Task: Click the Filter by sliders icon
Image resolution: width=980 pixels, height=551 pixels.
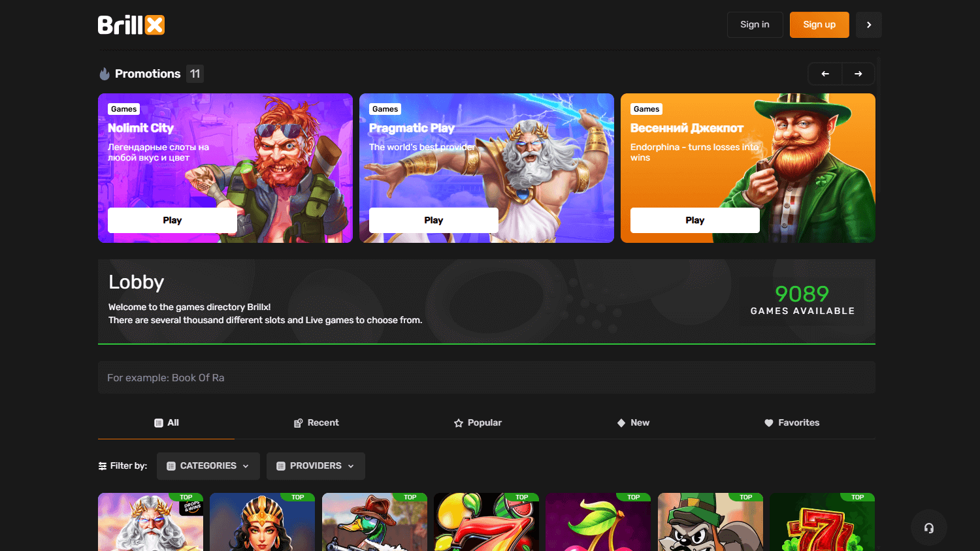Action: coord(103,466)
